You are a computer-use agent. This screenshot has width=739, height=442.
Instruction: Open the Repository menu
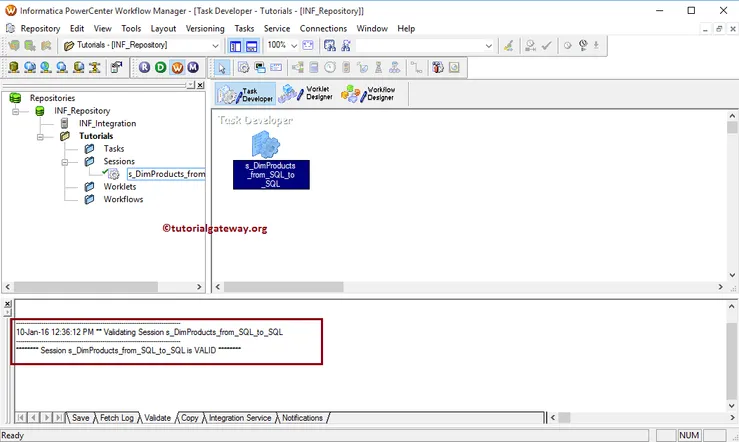(x=40, y=29)
